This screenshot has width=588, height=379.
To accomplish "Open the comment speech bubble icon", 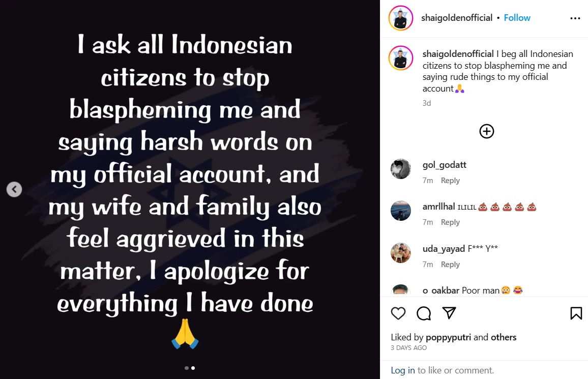I will point(424,313).
